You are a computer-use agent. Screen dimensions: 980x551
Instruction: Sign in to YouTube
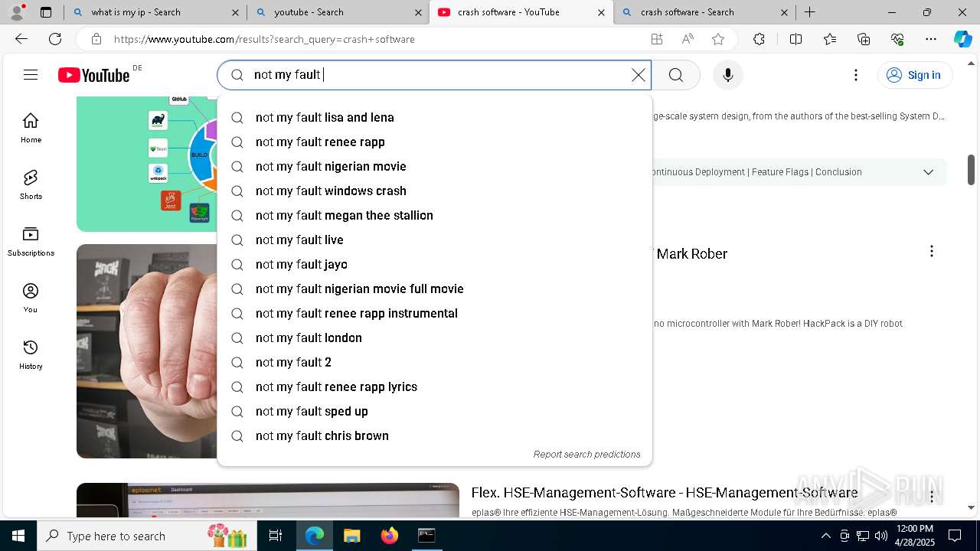(915, 75)
